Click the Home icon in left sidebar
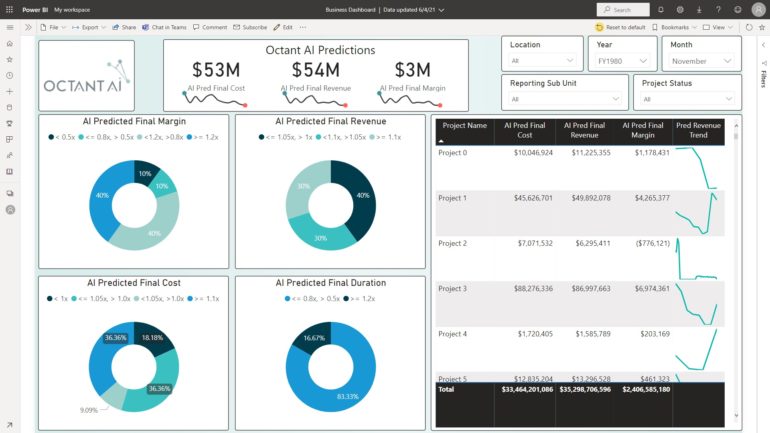This screenshot has height=433, width=770. [10, 44]
